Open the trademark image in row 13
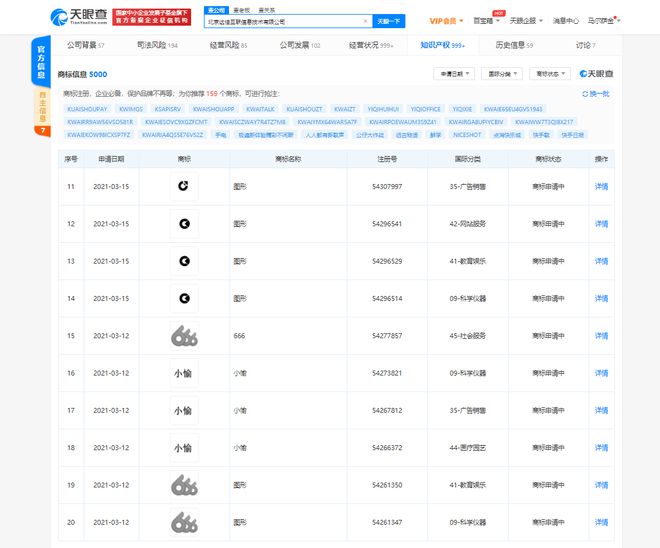The width and height of the screenshot is (660, 548). pyautogui.click(x=184, y=261)
